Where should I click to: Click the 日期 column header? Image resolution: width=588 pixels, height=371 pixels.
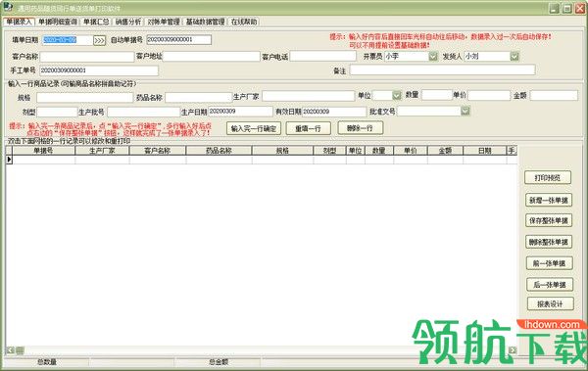coord(485,151)
